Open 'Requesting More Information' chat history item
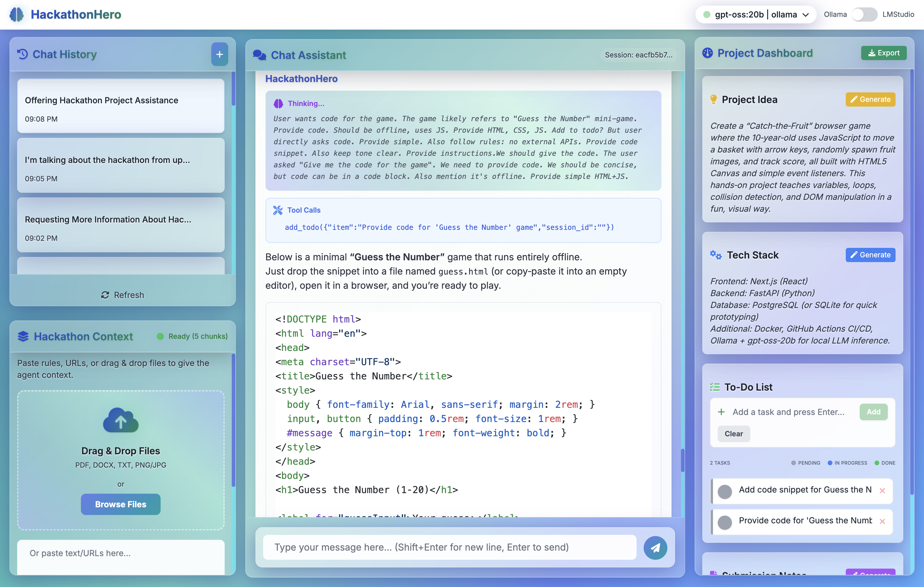 click(x=121, y=225)
